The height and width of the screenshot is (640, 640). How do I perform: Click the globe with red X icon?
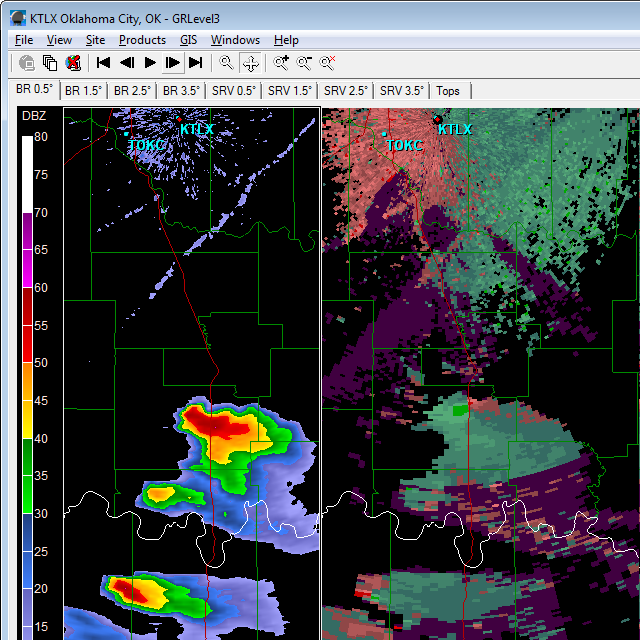[x=73, y=63]
